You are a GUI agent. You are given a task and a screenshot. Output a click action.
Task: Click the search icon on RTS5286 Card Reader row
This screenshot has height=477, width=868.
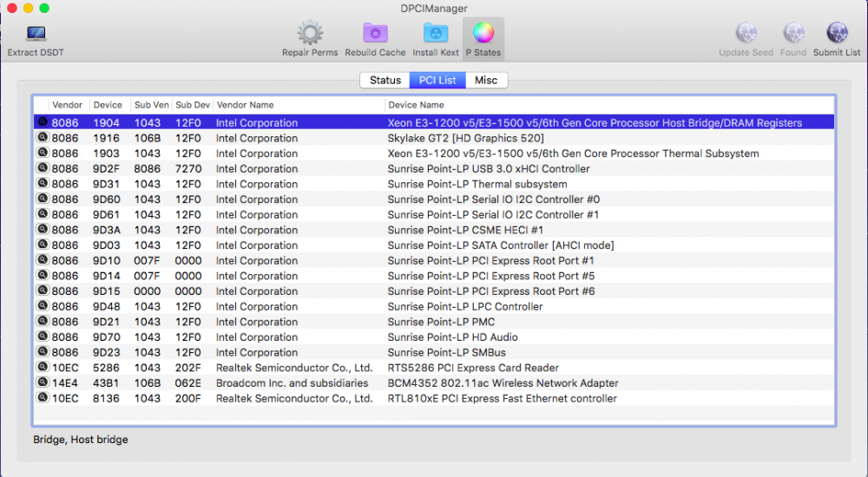click(x=43, y=367)
